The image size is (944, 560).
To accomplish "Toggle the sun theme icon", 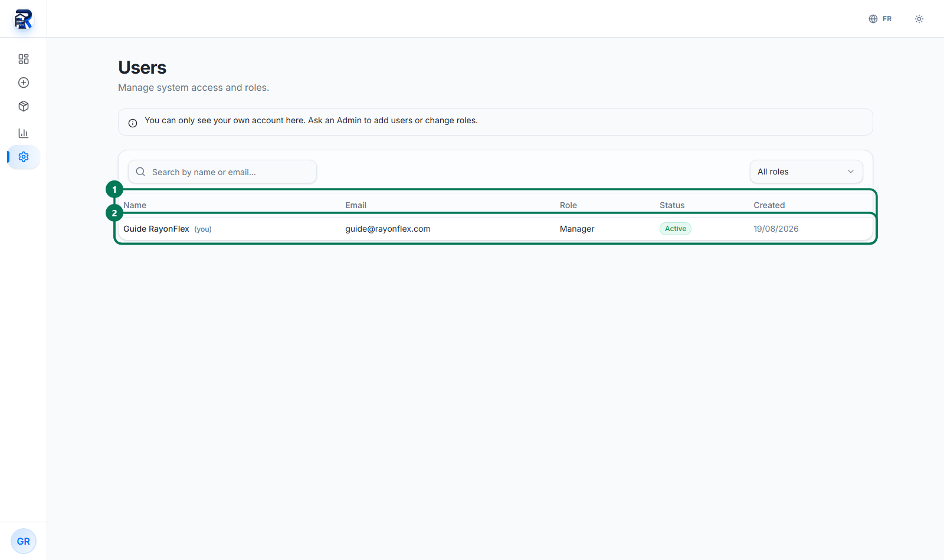I will (x=919, y=19).
